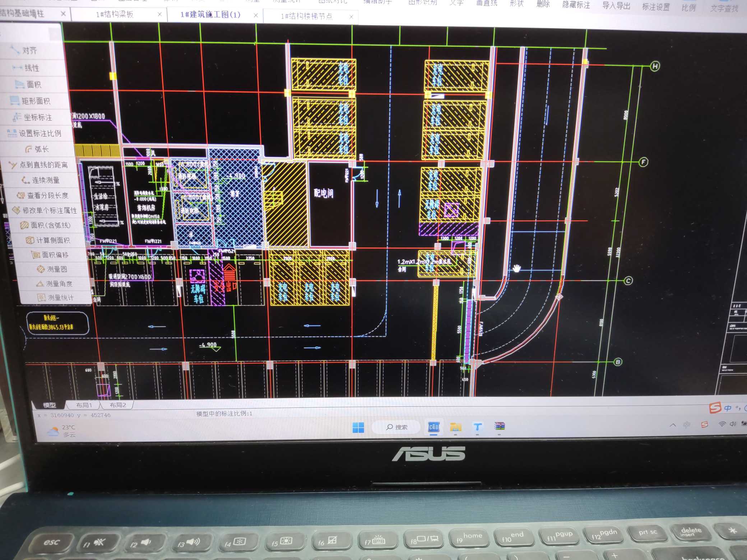Click the 删除 delete toolbar button
747x560 pixels.
tap(543, 4)
